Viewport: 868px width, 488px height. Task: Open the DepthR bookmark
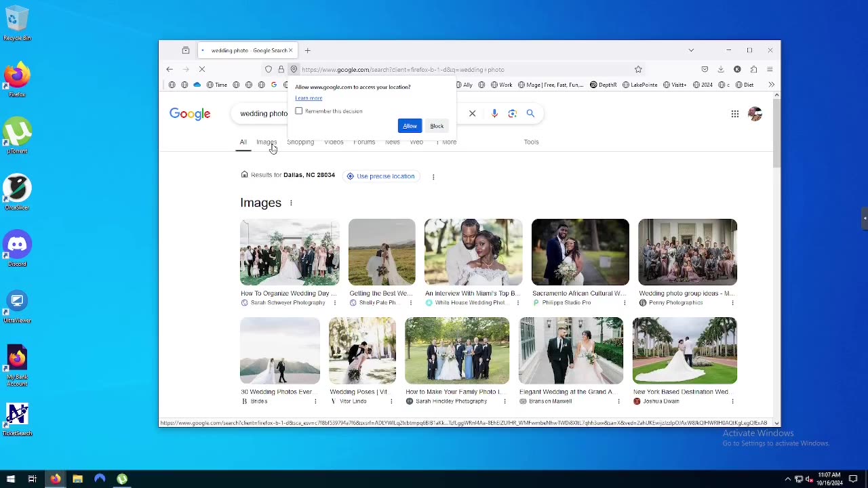pos(604,85)
